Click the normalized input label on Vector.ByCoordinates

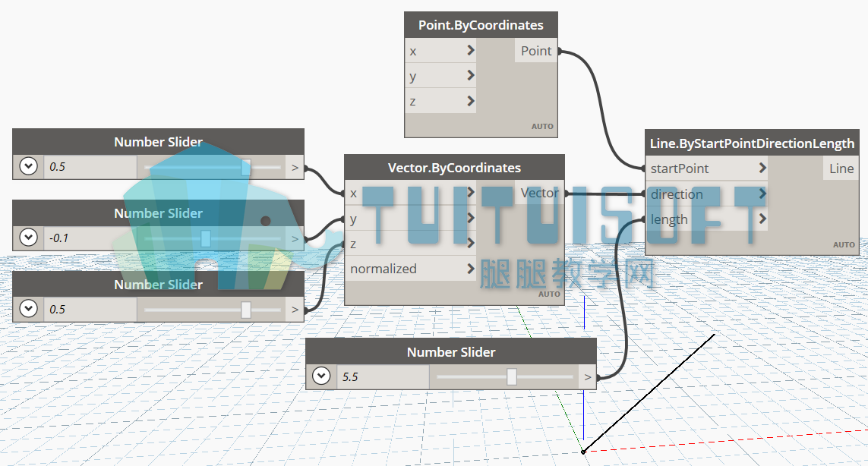pyautogui.click(x=383, y=269)
